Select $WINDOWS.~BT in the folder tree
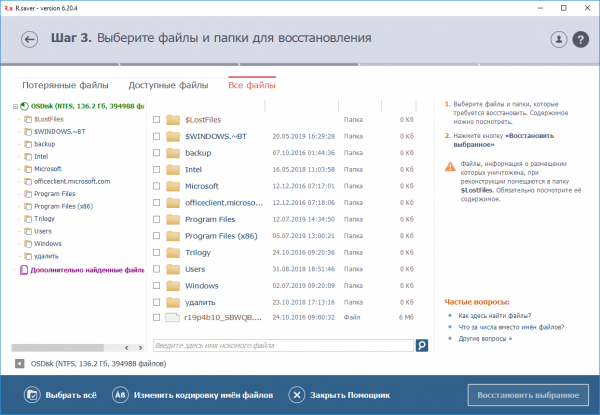The height and width of the screenshot is (415, 600). pos(60,132)
